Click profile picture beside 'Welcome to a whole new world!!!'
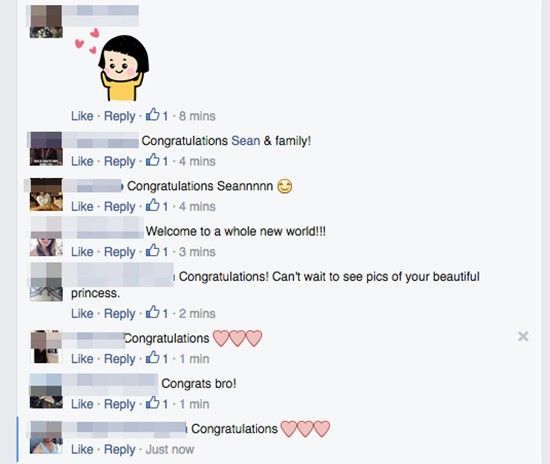The width and height of the screenshot is (550, 464). point(46,236)
